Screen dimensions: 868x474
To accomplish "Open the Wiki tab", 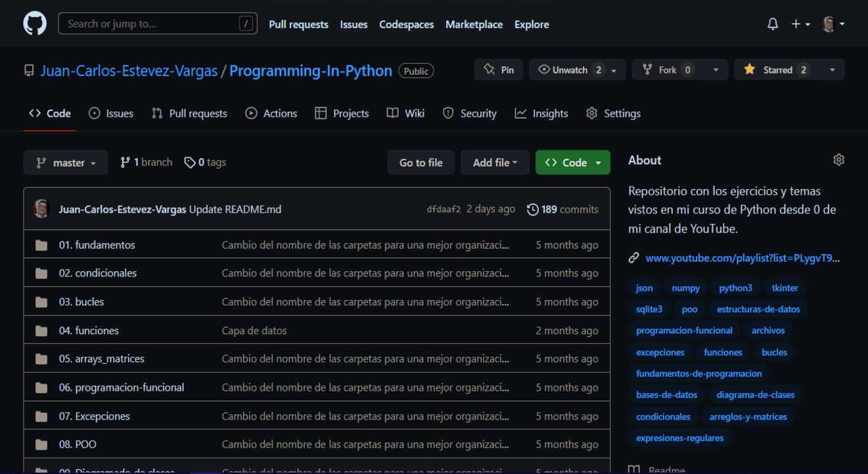I will click(405, 113).
